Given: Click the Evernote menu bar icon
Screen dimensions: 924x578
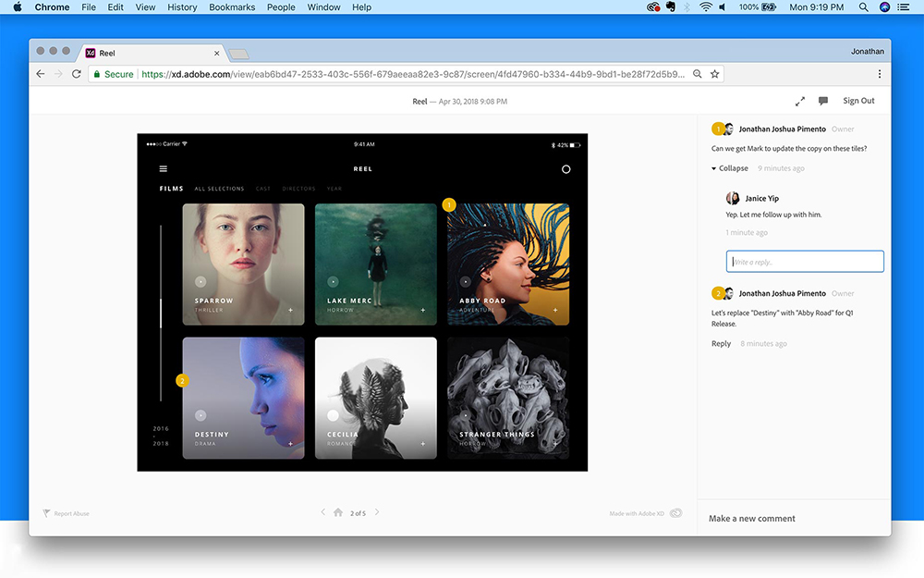Looking at the screenshot, I should pos(671,7).
